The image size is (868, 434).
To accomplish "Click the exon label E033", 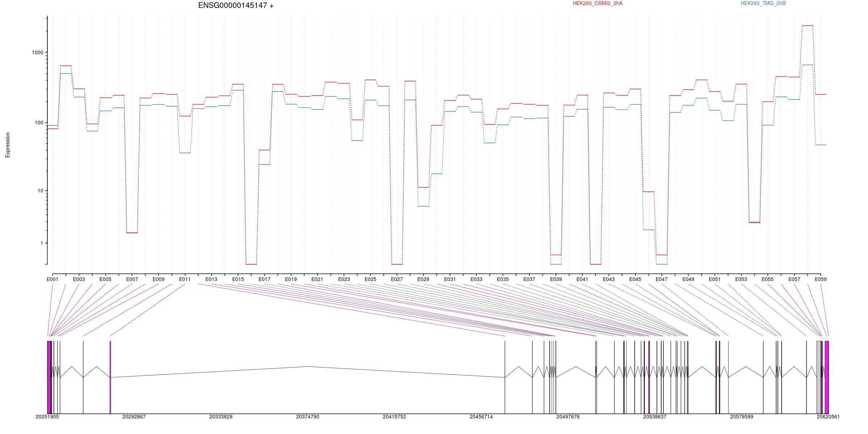I will [476, 279].
